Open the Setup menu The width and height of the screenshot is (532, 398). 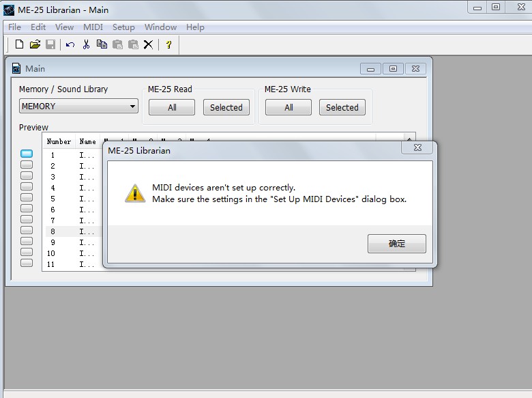coord(123,27)
